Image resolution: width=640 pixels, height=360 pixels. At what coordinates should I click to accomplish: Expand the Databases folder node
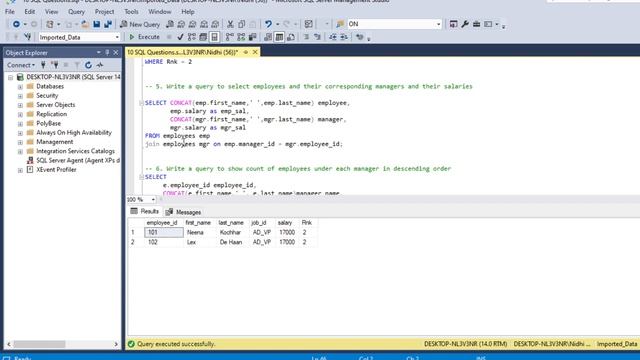(20, 87)
